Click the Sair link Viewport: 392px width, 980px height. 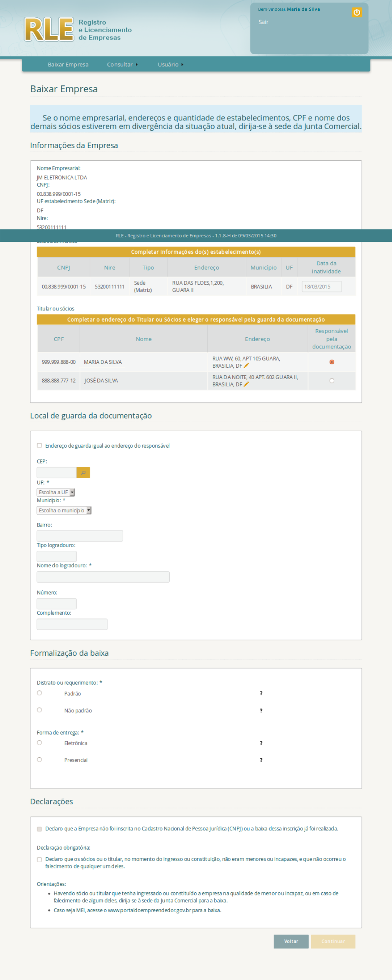[264, 22]
